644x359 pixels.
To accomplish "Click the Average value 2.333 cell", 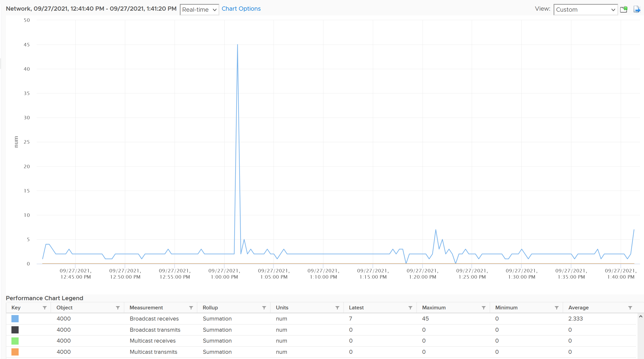I will point(575,319).
